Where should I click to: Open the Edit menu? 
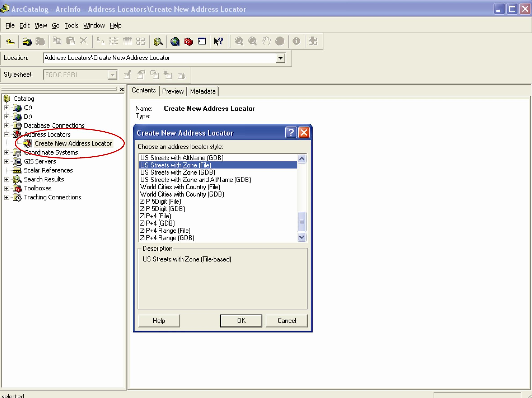24,26
